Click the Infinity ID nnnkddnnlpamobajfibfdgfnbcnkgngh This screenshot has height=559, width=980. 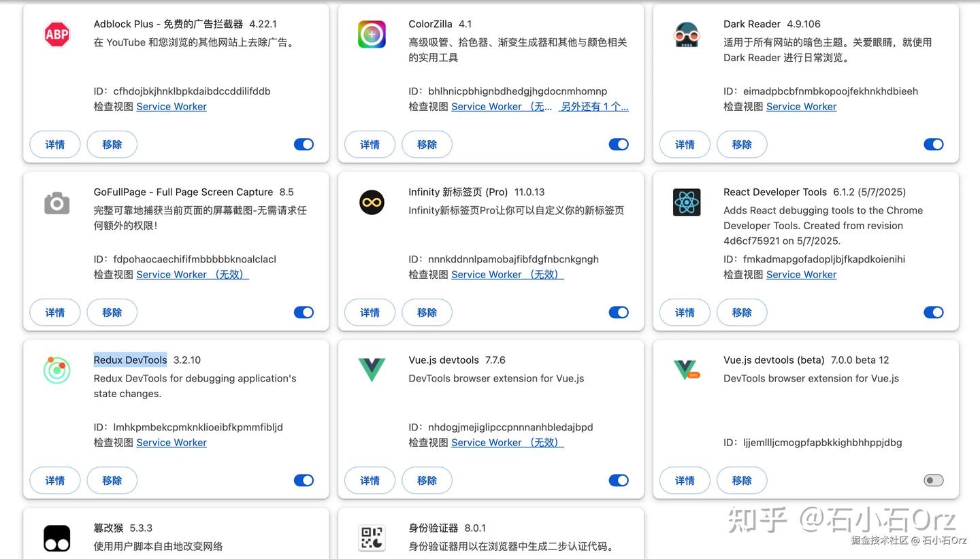(514, 259)
